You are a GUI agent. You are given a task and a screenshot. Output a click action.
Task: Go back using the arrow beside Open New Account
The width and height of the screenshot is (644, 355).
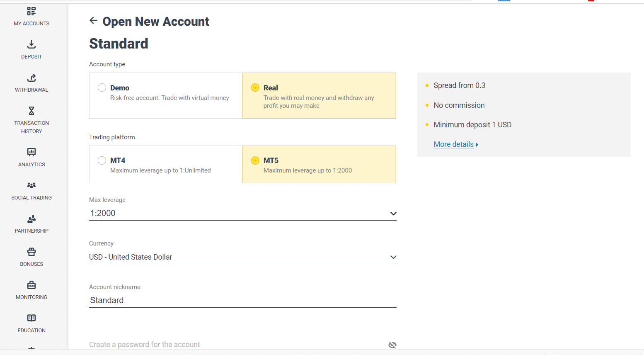click(x=94, y=21)
